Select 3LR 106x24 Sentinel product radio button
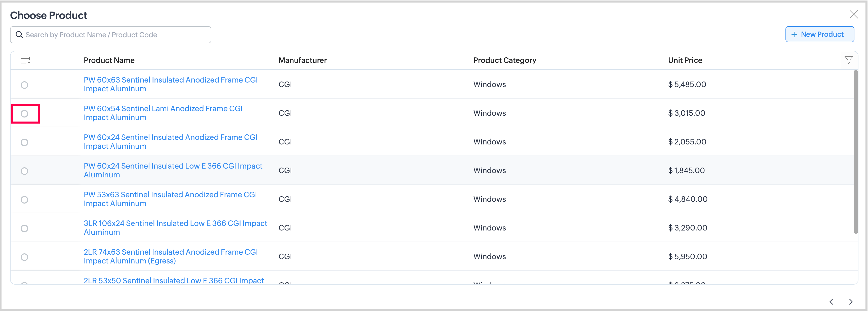Image resolution: width=868 pixels, height=311 pixels. pos(24,228)
